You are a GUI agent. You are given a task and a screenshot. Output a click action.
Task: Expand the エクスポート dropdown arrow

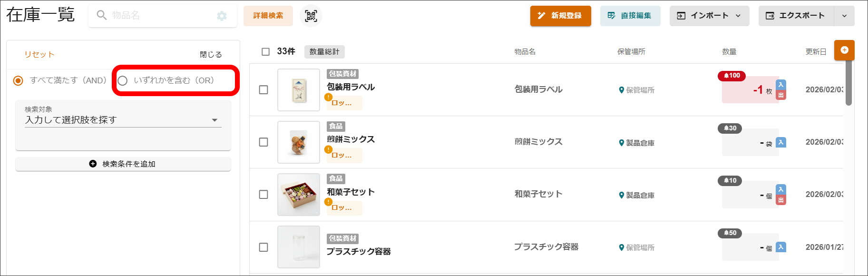[x=845, y=16]
